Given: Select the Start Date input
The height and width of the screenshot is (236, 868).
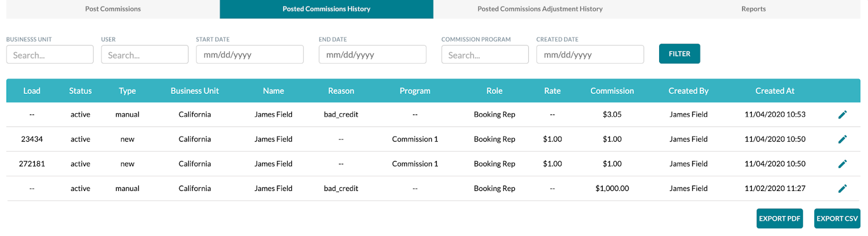Looking at the screenshot, I should (250, 55).
